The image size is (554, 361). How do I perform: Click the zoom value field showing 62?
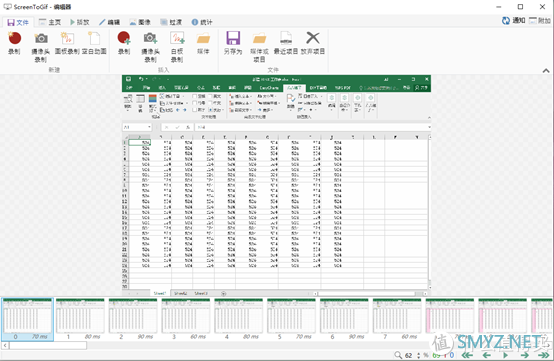[x=409, y=355]
